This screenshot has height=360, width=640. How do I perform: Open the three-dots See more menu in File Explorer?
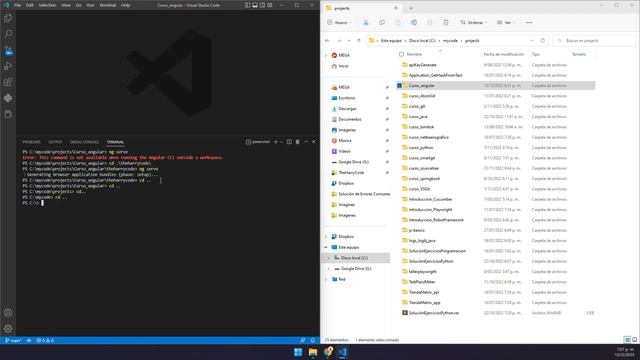529,22
